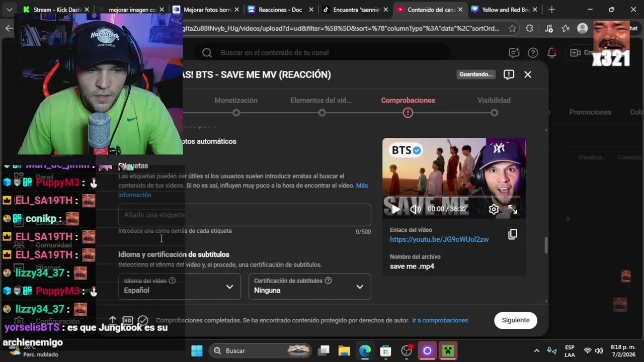Image resolution: width=644 pixels, height=362 pixels.
Task: Open YouTube Studio help icon
Action: pyautogui.click(x=533, y=53)
